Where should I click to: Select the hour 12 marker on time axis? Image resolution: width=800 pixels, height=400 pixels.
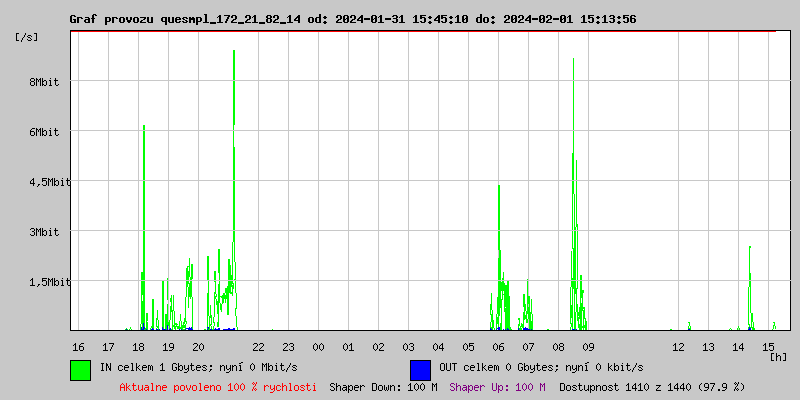tap(678, 347)
